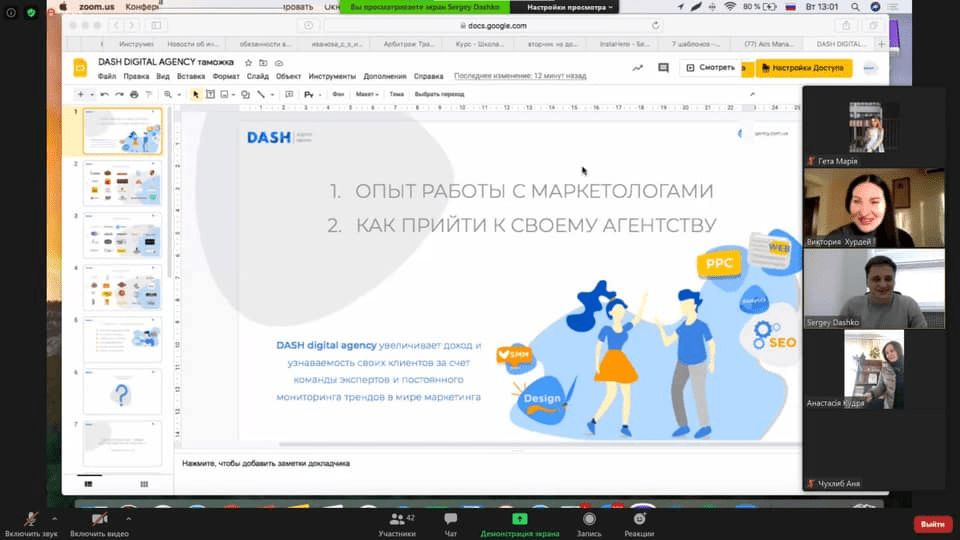This screenshot has width=960, height=540.
Task: Undo the last action in Slides
Action: click(x=105, y=94)
